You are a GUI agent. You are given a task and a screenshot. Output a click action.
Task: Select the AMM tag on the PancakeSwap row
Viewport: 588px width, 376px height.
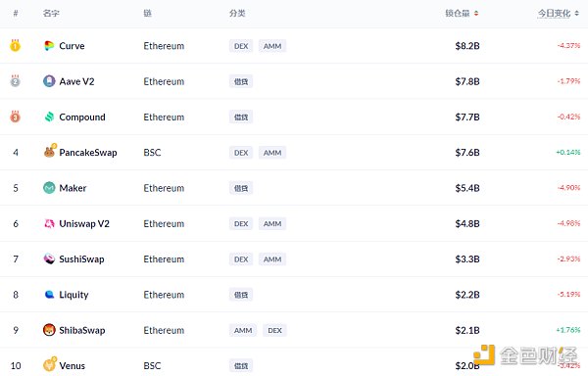[272, 153]
